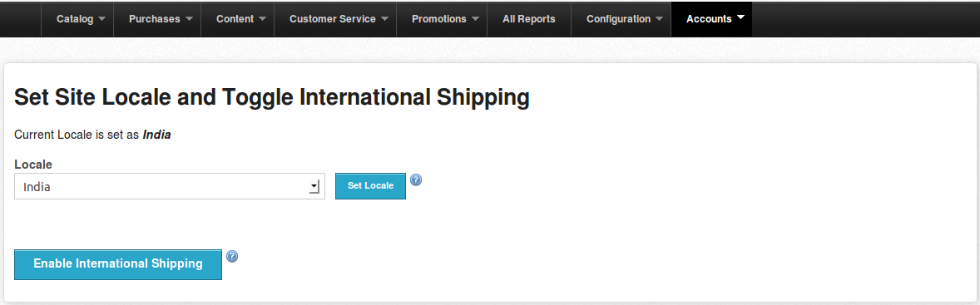Click the Set Locale button
This screenshot has width=980, height=305.
371,186
